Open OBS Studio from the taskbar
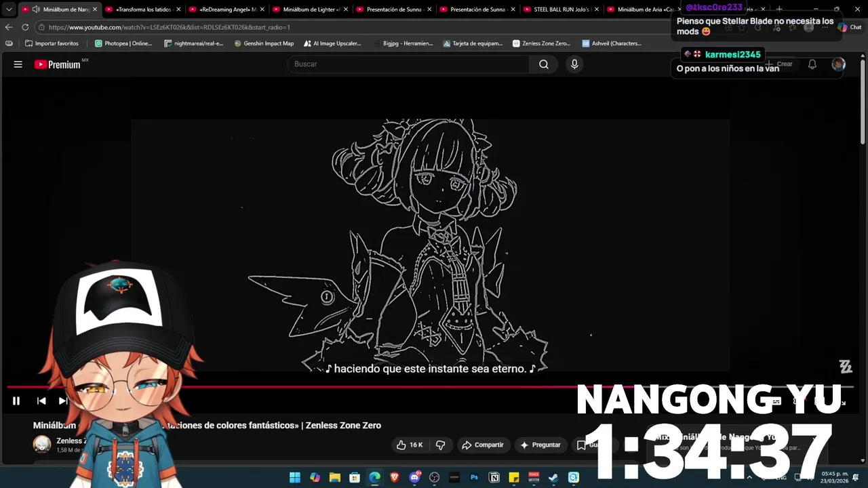 pos(435,478)
